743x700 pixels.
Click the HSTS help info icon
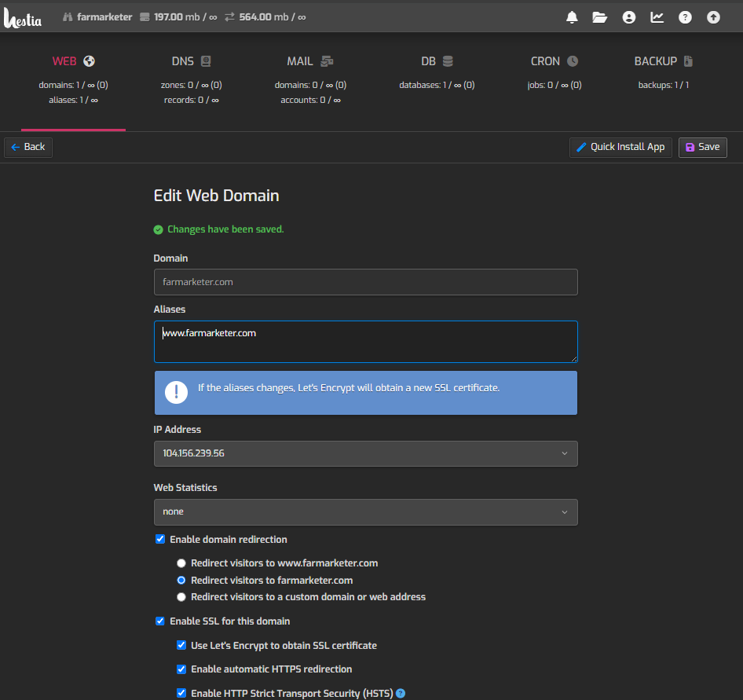pyautogui.click(x=401, y=694)
